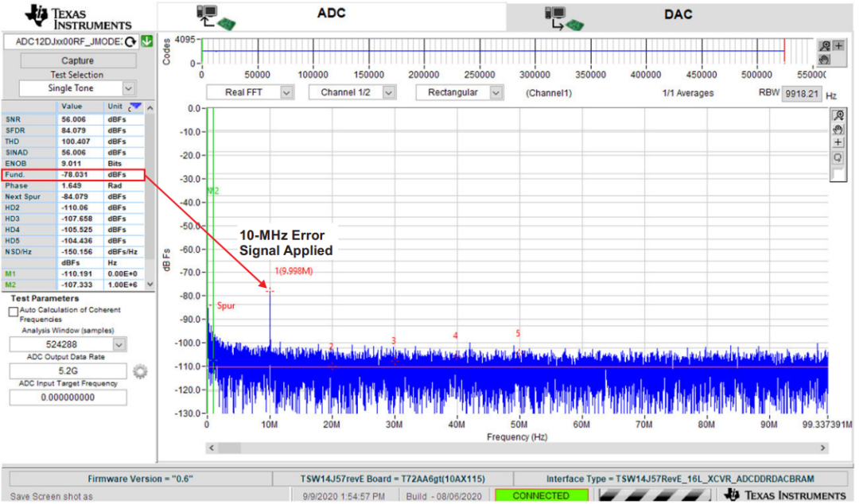Select the pan hand tool in the codes plot palette
The height and width of the screenshot is (504, 859).
click(824, 59)
